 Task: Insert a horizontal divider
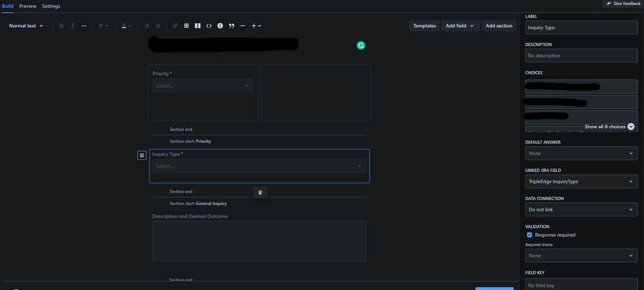[243, 25]
